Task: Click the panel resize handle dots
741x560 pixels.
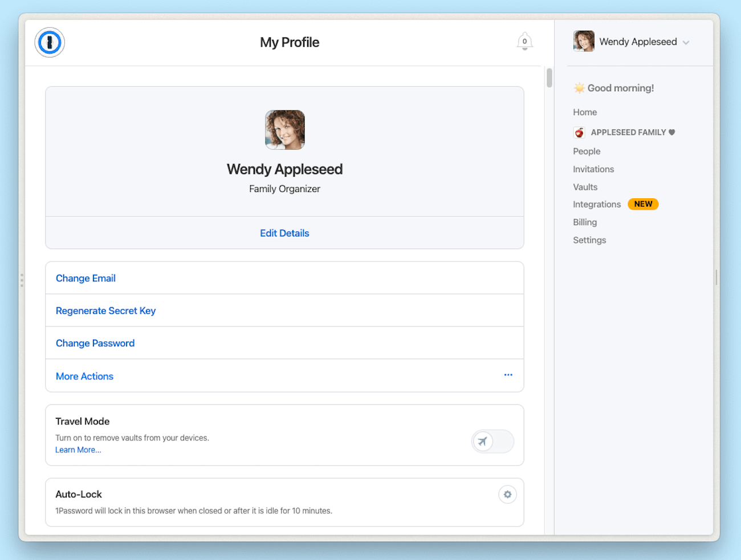Action: coord(21,280)
